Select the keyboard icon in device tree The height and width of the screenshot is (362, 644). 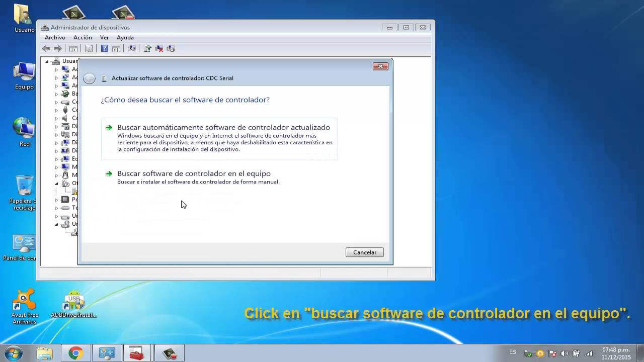[x=65, y=208]
